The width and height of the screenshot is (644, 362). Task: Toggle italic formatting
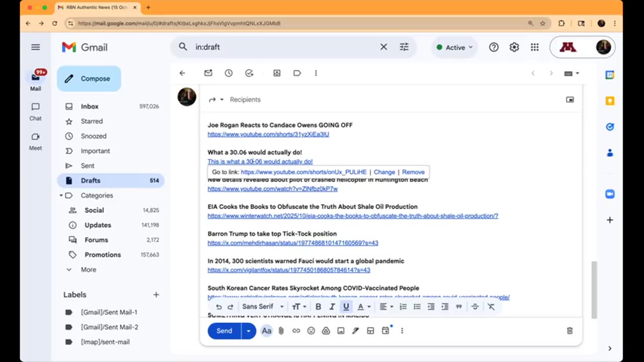pyautogui.click(x=332, y=307)
